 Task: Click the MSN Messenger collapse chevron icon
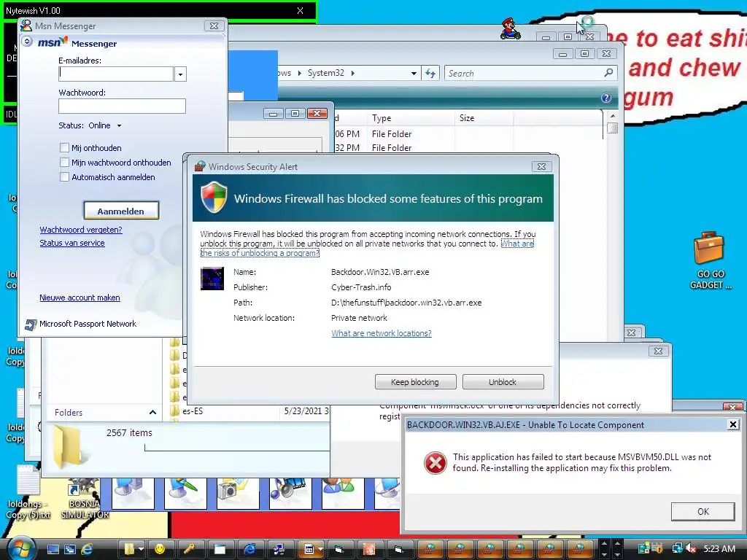tap(27, 42)
